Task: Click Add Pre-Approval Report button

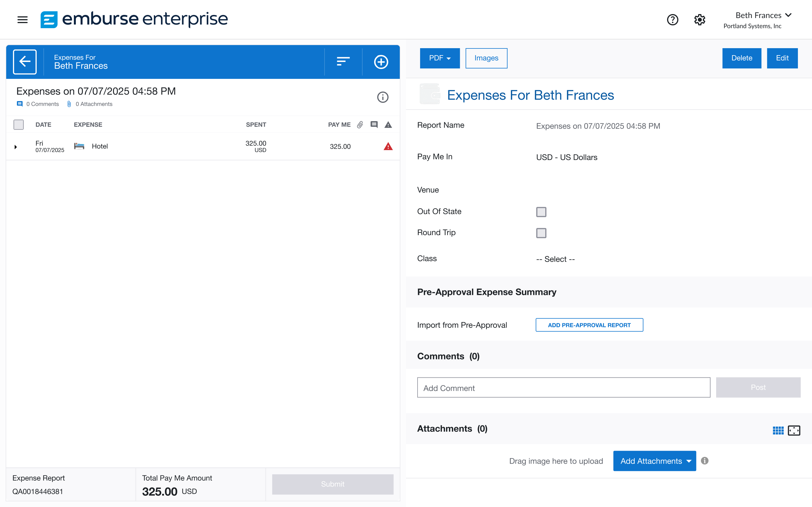Action: (589, 325)
